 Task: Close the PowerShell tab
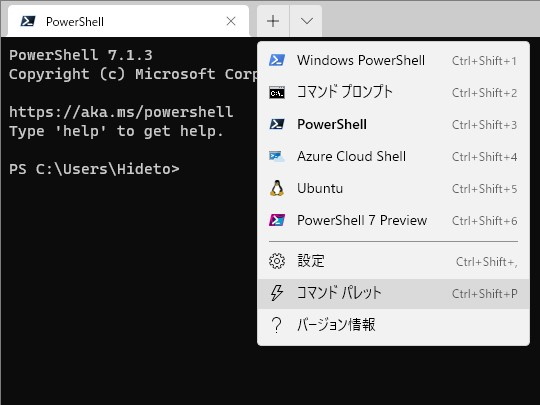231,21
